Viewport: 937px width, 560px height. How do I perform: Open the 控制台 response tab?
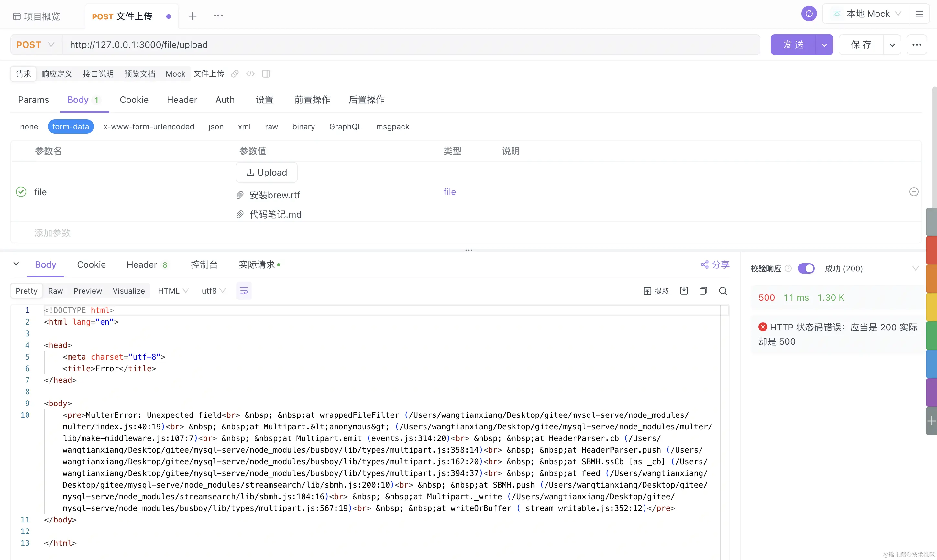[x=204, y=264]
